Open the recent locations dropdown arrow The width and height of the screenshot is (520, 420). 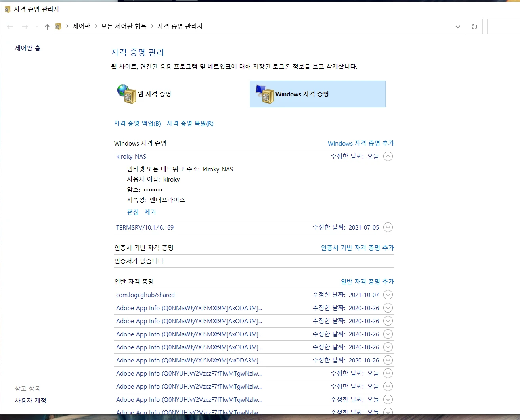coord(37,27)
